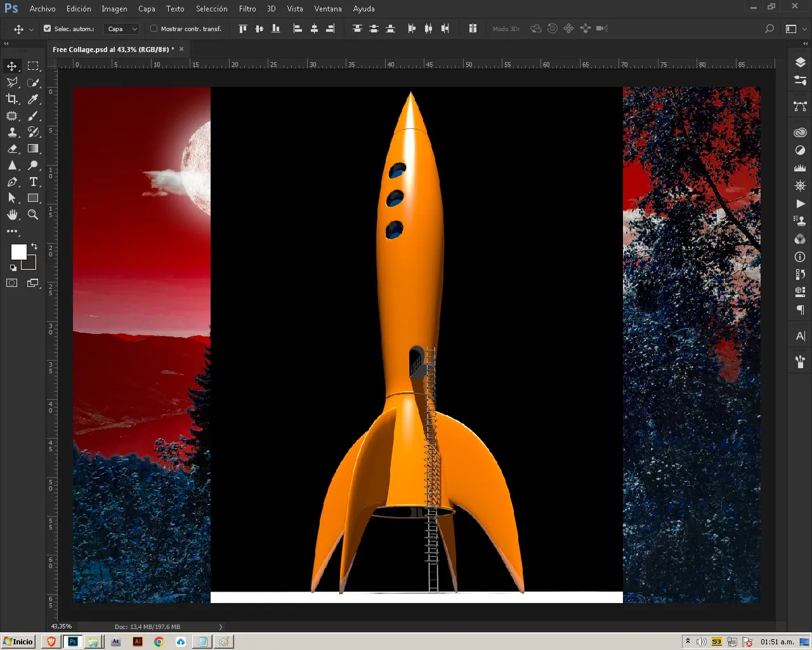Enable Mostrar contr. transf. checkbox

[154, 29]
